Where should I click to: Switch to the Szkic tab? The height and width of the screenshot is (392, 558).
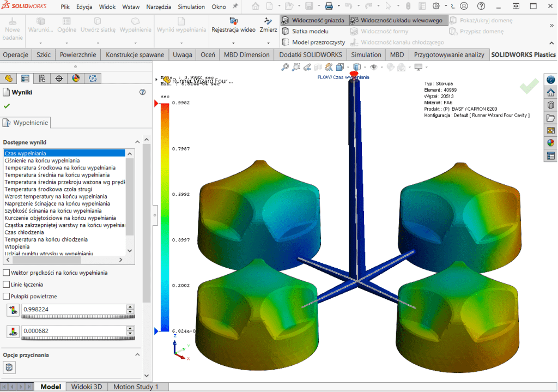pos(44,55)
